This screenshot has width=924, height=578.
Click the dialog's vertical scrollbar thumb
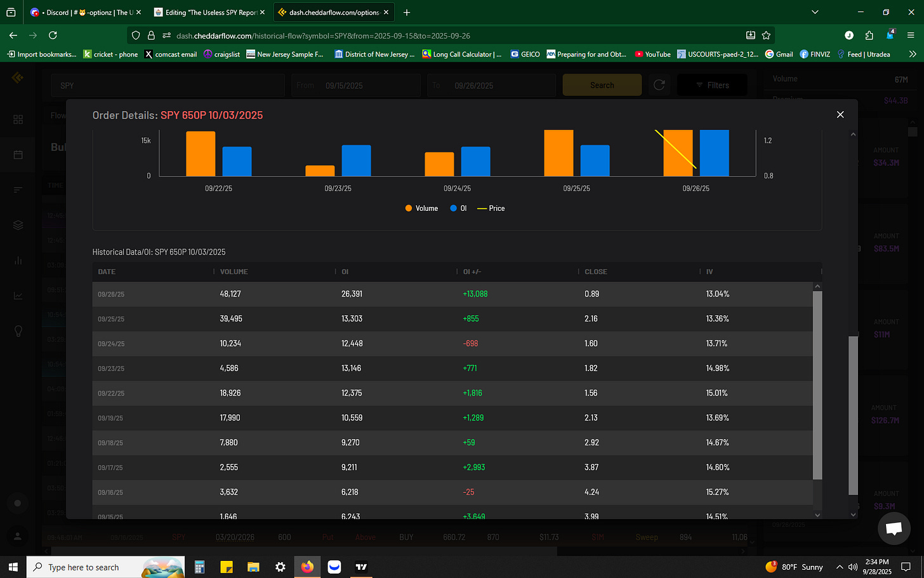click(853, 416)
